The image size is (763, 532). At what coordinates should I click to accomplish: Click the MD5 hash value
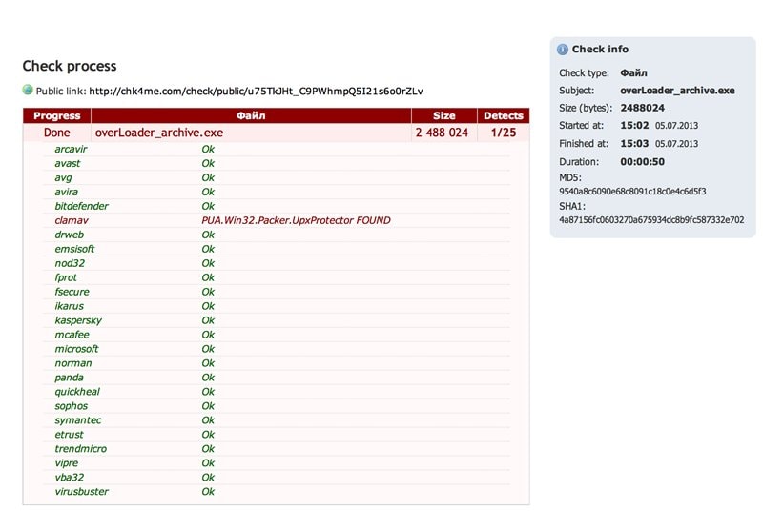pos(632,192)
